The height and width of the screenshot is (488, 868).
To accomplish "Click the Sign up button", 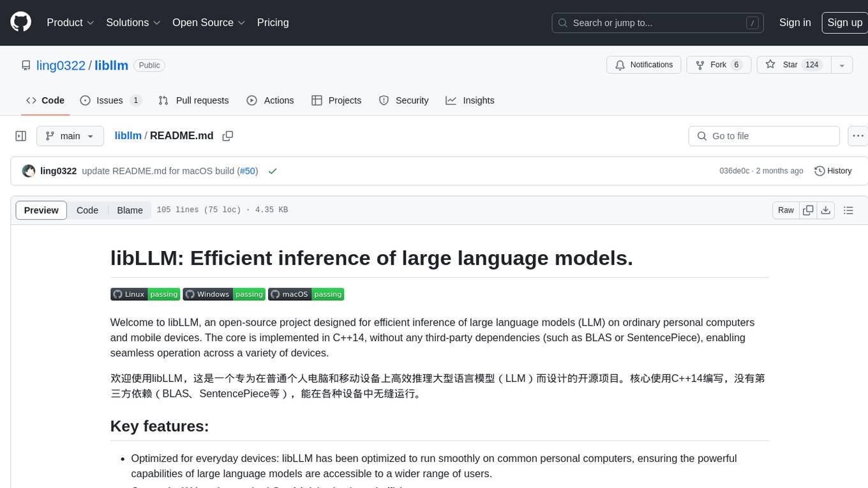I will point(844,22).
